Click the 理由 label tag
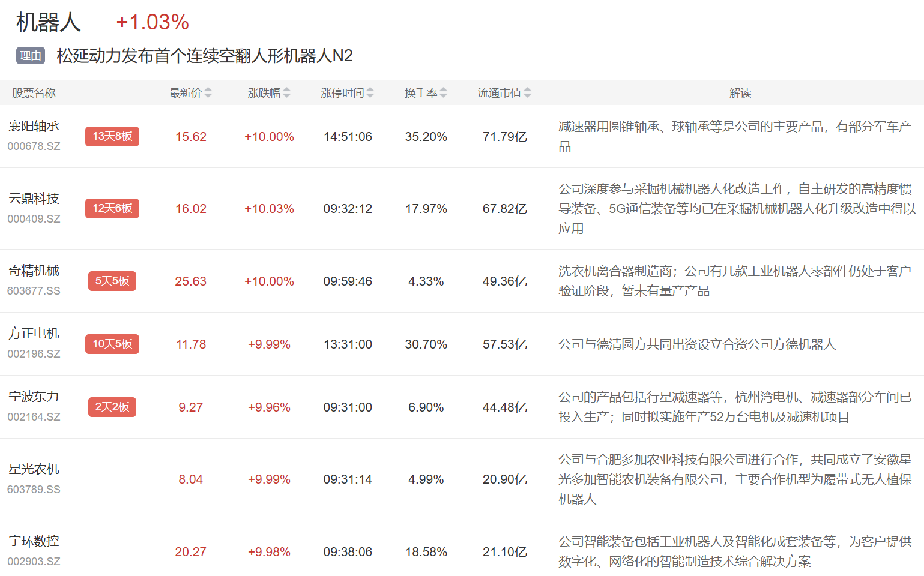The image size is (924, 576). pos(31,56)
